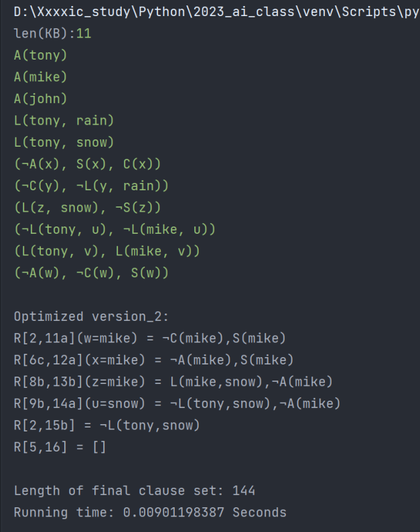Click the (¬C(y), ¬L(y, rain)) clause
Screen dimensions: 420x532
[91, 186]
